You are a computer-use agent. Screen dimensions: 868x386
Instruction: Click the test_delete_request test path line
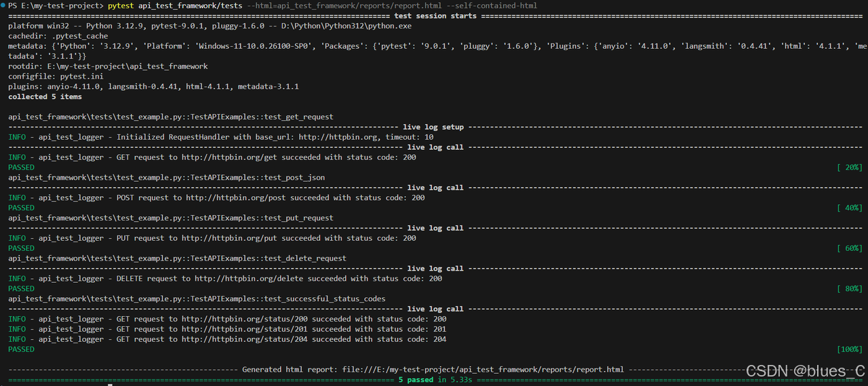(x=178, y=258)
